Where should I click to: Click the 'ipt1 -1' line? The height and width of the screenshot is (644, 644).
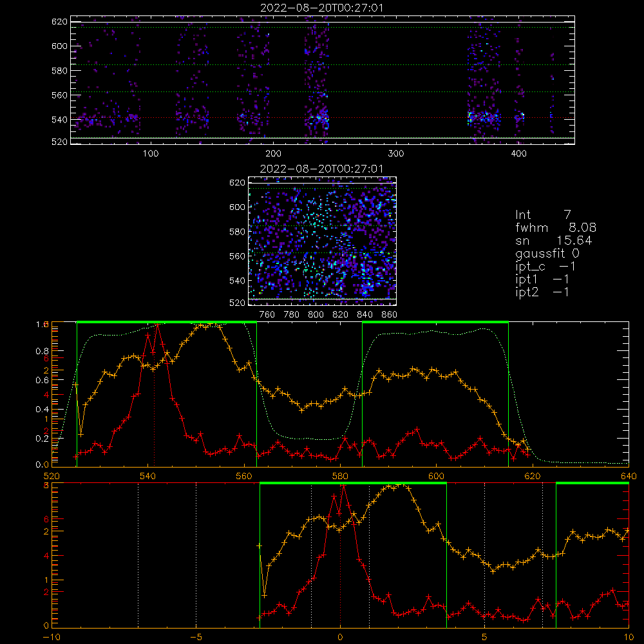tap(542, 279)
